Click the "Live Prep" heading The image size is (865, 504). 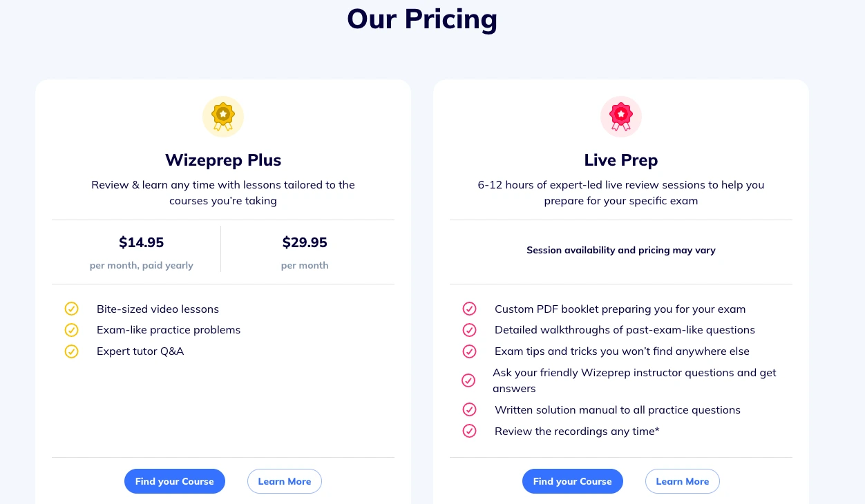pos(620,159)
